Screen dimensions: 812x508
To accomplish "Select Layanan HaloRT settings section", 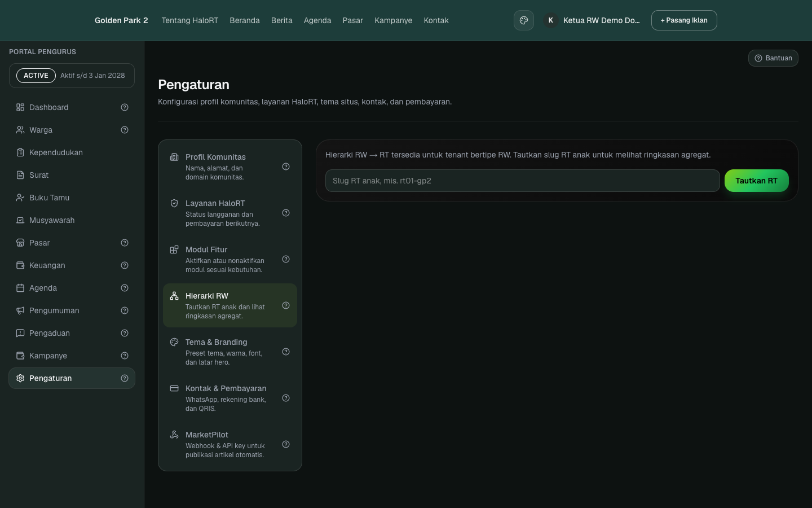I will click(x=230, y=213).
